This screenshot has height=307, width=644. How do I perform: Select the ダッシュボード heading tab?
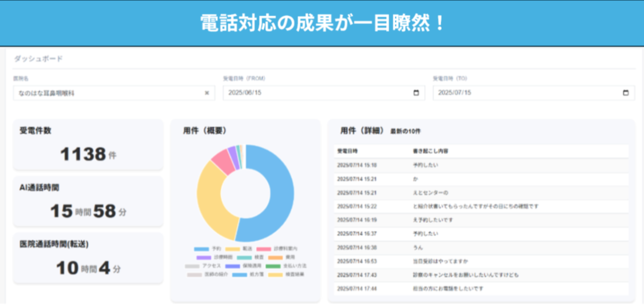[x=38, y=58]
